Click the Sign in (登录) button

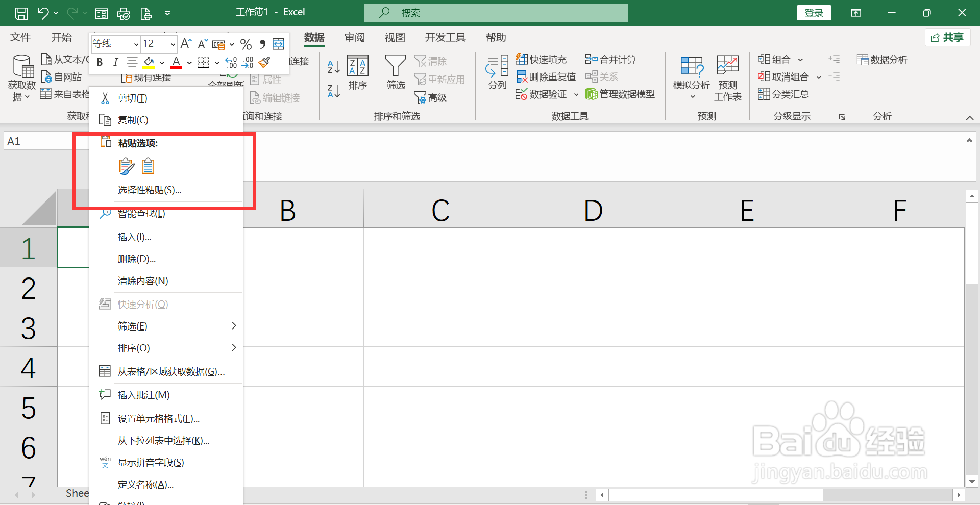pyautogui.click(x=814, y=13)
